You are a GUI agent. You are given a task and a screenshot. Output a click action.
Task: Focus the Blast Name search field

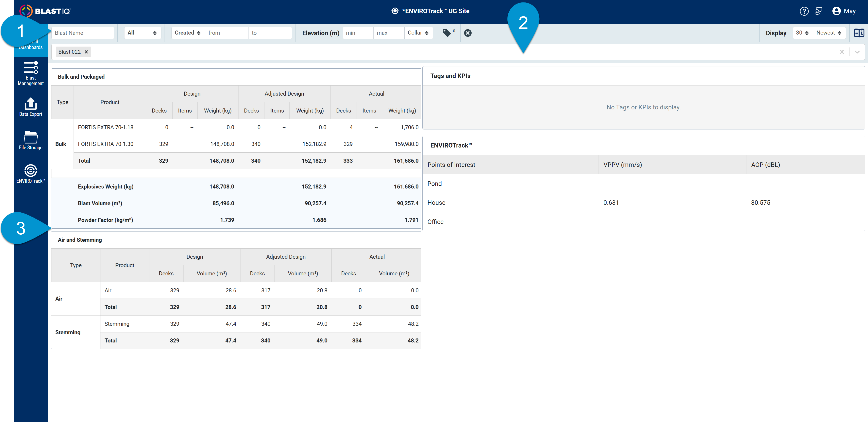(83, 33)
